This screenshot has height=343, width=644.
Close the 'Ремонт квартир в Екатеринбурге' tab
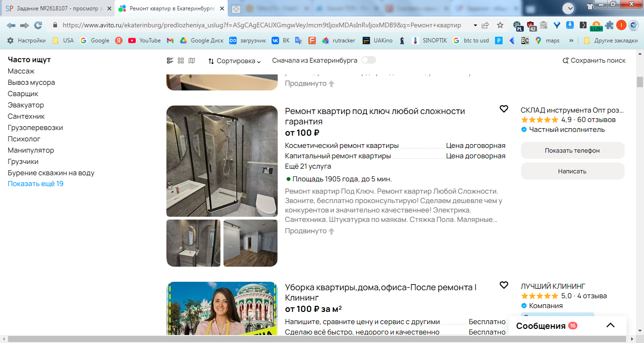coord(222,8)
